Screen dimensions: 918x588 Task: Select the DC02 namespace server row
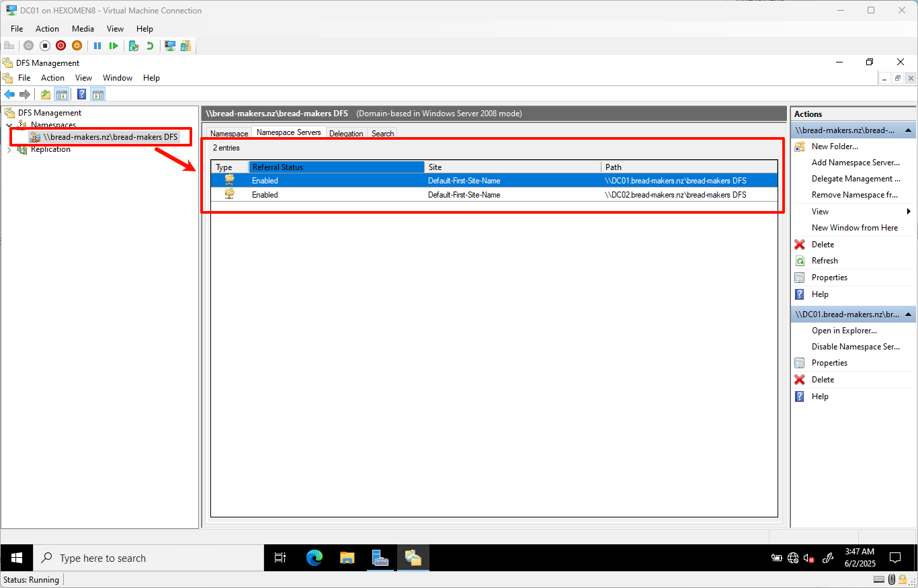point(494,195)
